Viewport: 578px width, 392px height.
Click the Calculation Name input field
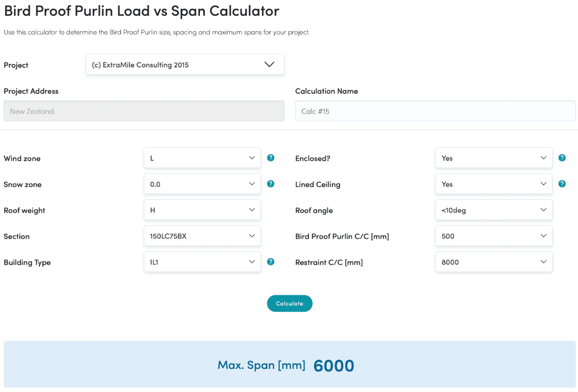[x=435, y=111]
